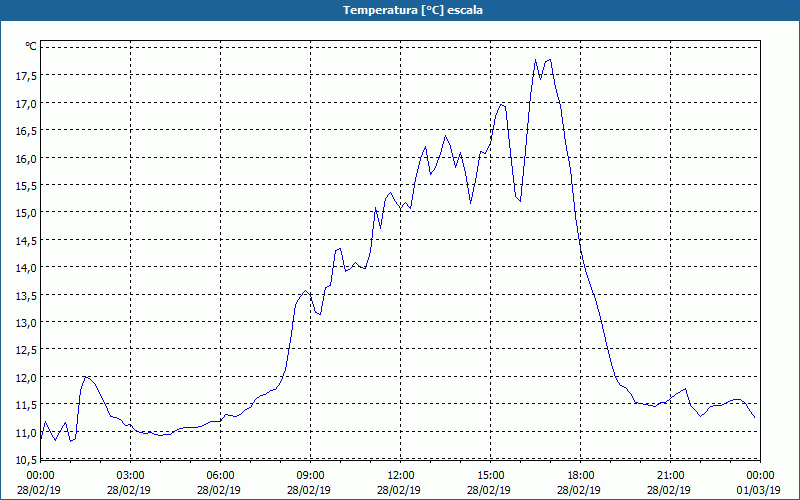Click the 28/02/19 date under 12:00
800x500 pixels.
coord(399,490)
